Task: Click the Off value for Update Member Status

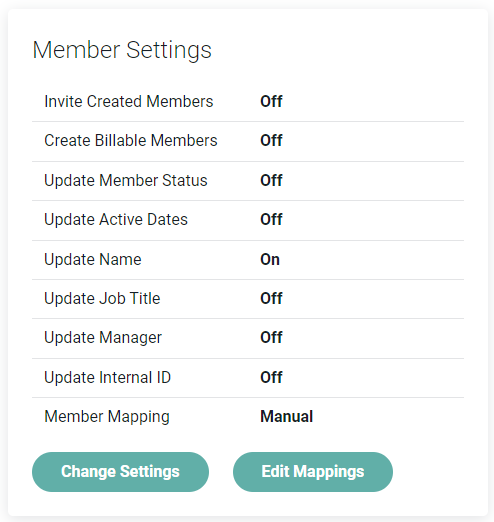Action: pyautogui.click(x=271, y=180)
